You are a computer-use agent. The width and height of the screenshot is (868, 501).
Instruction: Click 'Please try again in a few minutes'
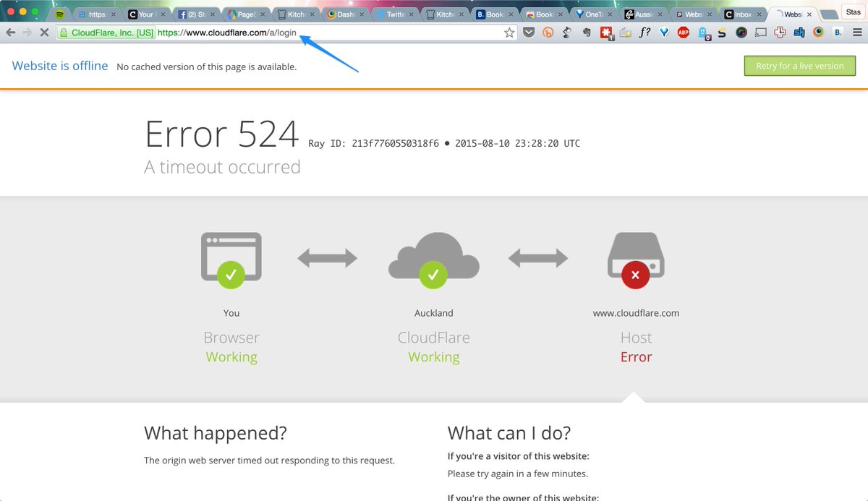click(518, 474)
